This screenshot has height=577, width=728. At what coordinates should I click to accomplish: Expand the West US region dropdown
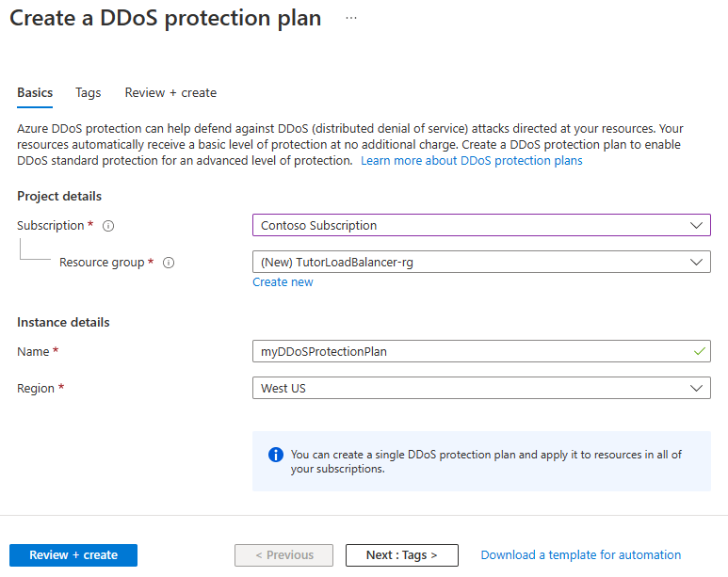click(481, 388)
